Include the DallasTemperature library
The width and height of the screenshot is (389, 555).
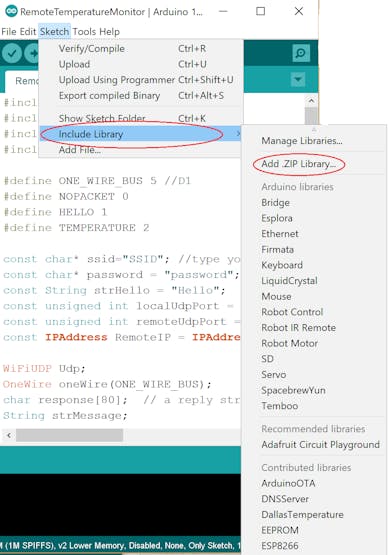[x=302, y=515]
